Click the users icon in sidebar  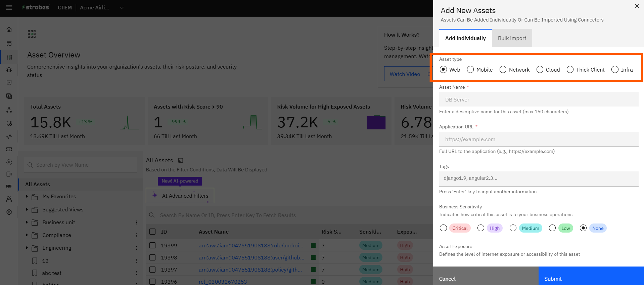[x=9, y=199]
